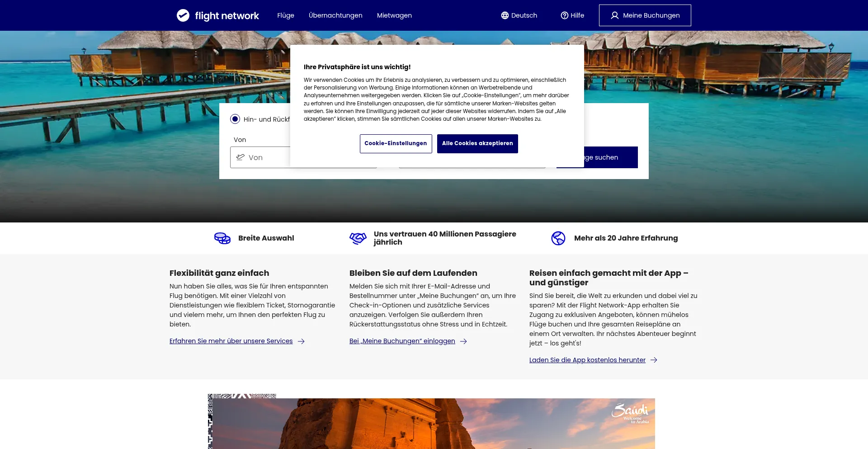The image size is (868, 449).
Task: Click the Ihre Privatsphäre ist uns wichtig heading
Action: 357,67
